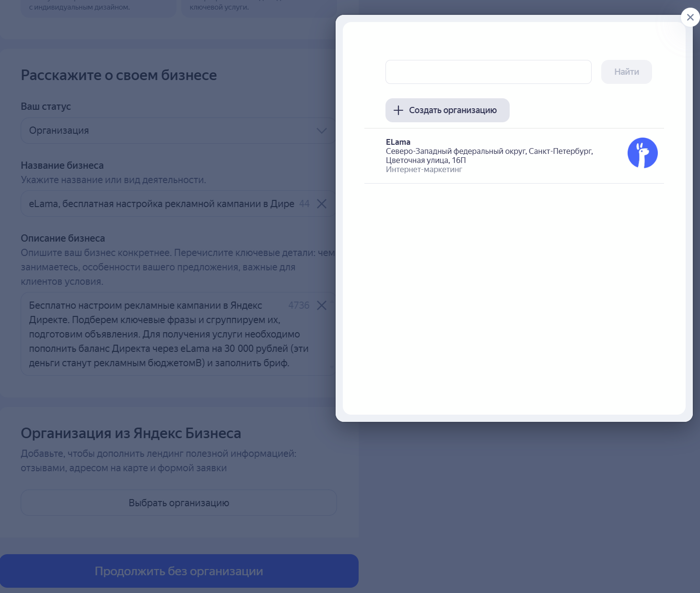
Task: Click the plus icon for creating organization
Action: pyautogui.click(x=398, y=110)
